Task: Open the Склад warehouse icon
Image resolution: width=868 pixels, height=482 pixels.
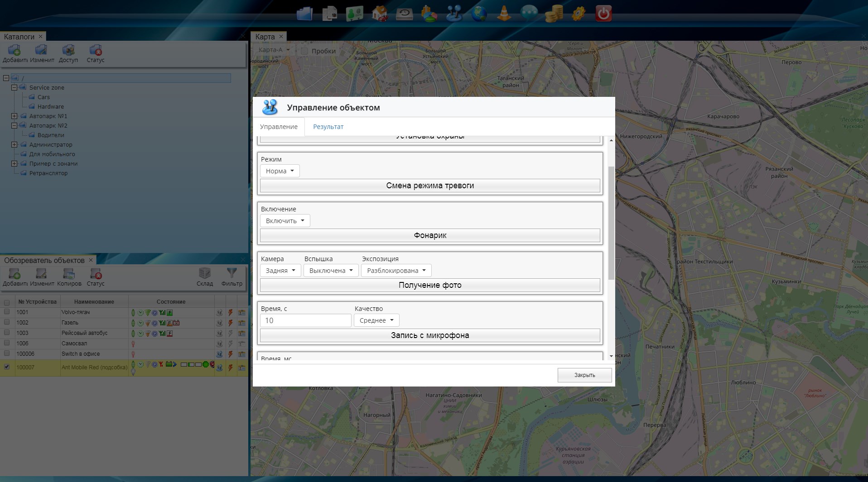Action: coord(204,273)
